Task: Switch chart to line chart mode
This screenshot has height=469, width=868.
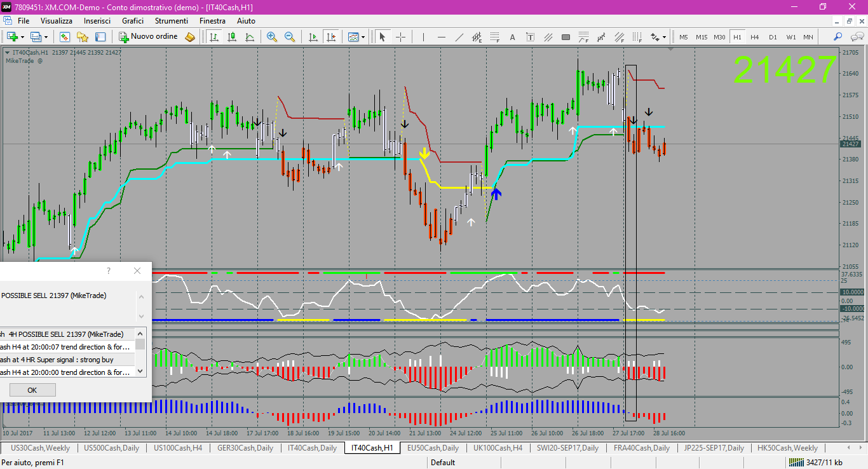Action: point(250,37)
